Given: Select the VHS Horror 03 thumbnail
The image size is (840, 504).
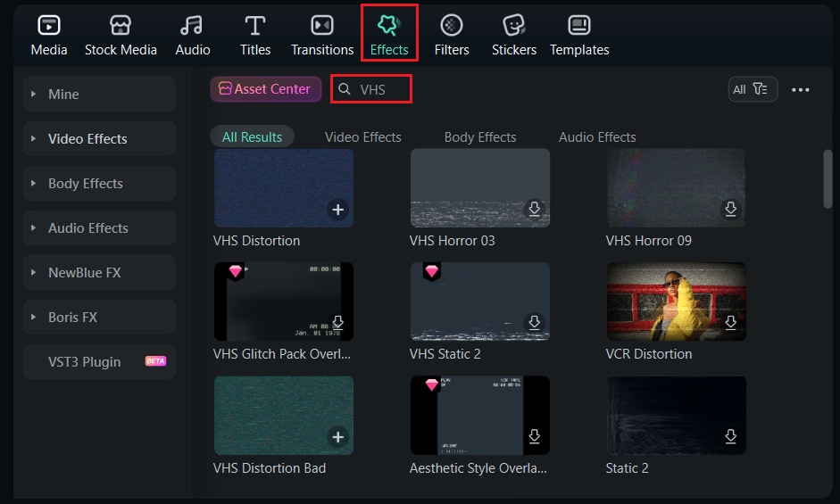Looking at the screenshot, I should (x=480, y=188).
